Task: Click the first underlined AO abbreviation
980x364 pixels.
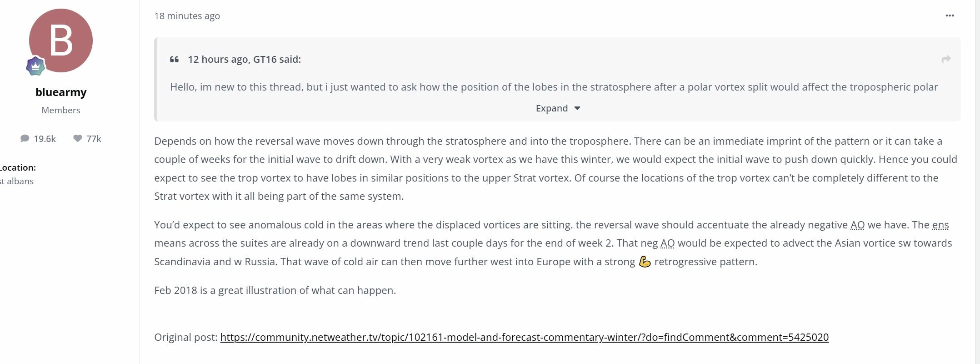Action: 857,225
